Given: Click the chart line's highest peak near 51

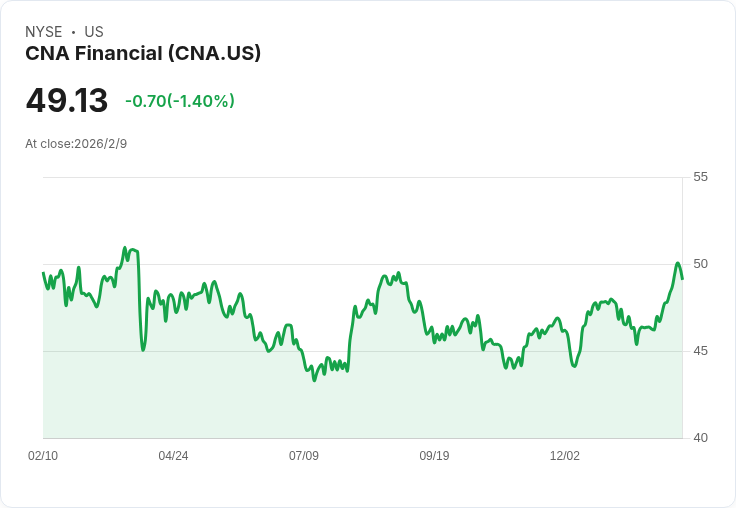Looking at the screenshot, I should (125, 248).
